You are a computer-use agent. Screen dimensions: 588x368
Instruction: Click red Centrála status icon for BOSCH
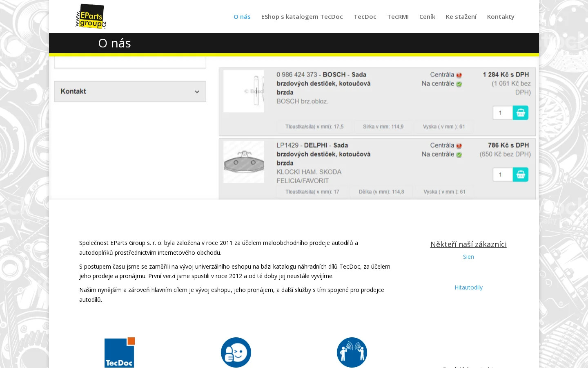point(459,75)
